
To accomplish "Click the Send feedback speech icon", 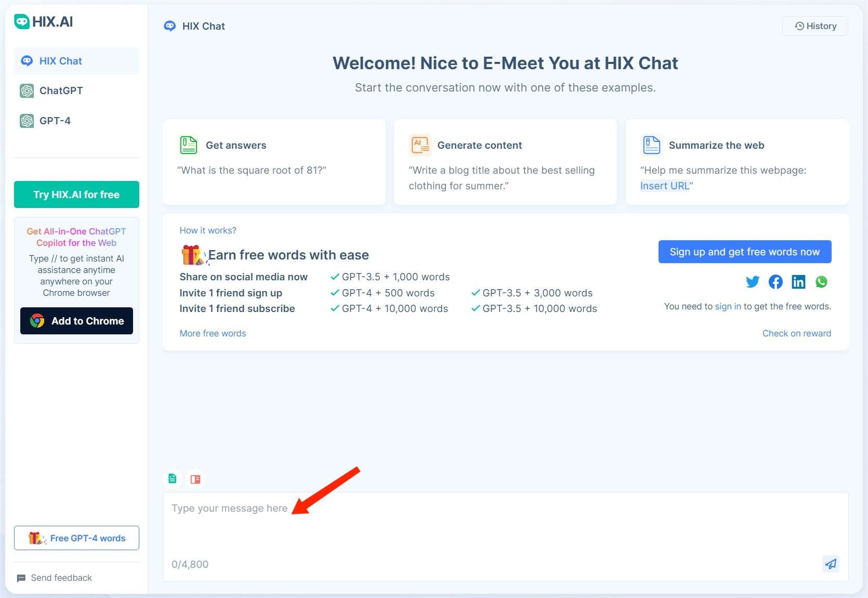I will click(x=21, y=578).
